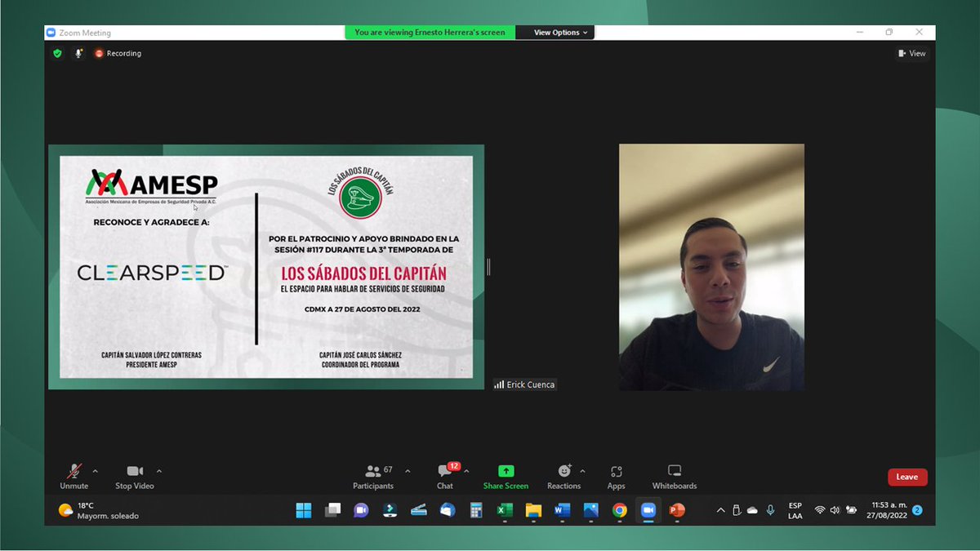Viewport: 980px width, 551px height.
Task: Expand arrow next to Reactions
Action: pos(582,471)
